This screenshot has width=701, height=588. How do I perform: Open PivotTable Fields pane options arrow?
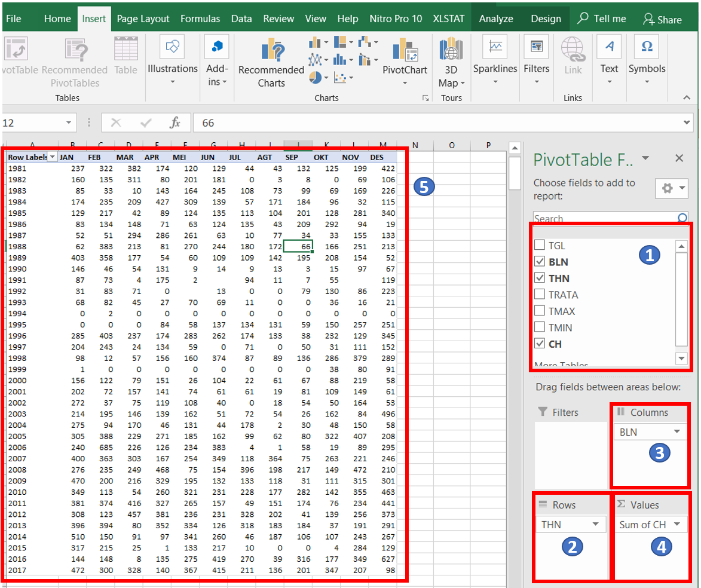645,158
